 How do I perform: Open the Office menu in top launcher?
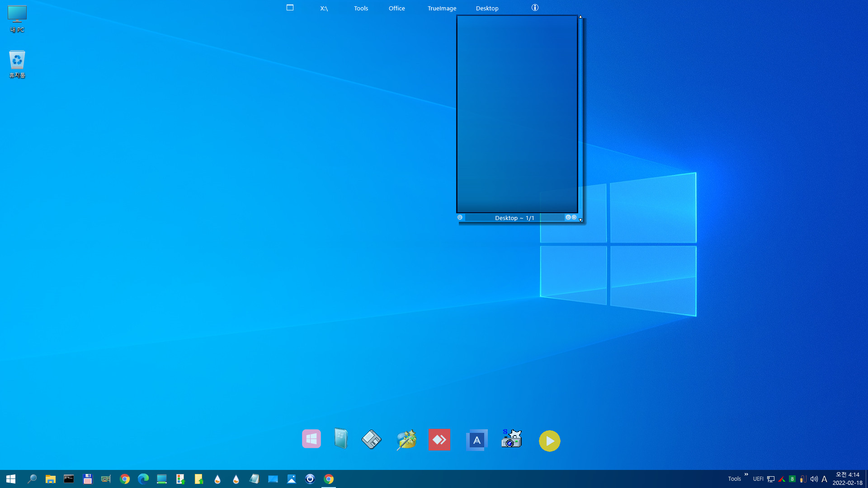pyautogui.click(x=396, y=8)
